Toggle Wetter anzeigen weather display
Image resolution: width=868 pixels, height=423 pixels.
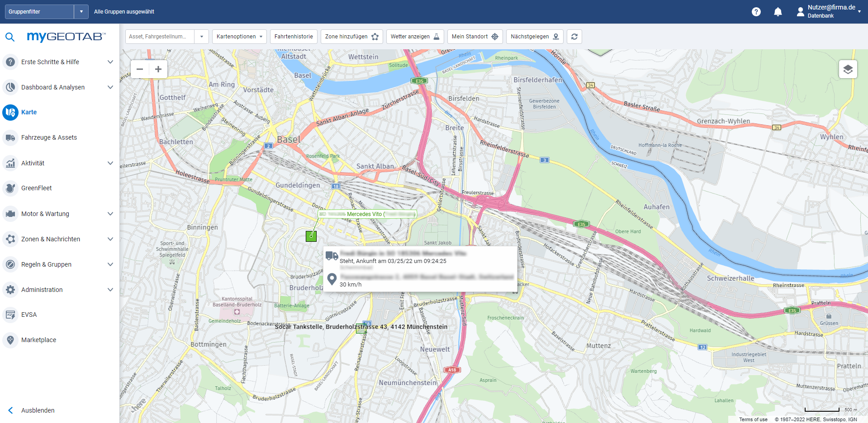pyautogui.click(x=415, y=37)
